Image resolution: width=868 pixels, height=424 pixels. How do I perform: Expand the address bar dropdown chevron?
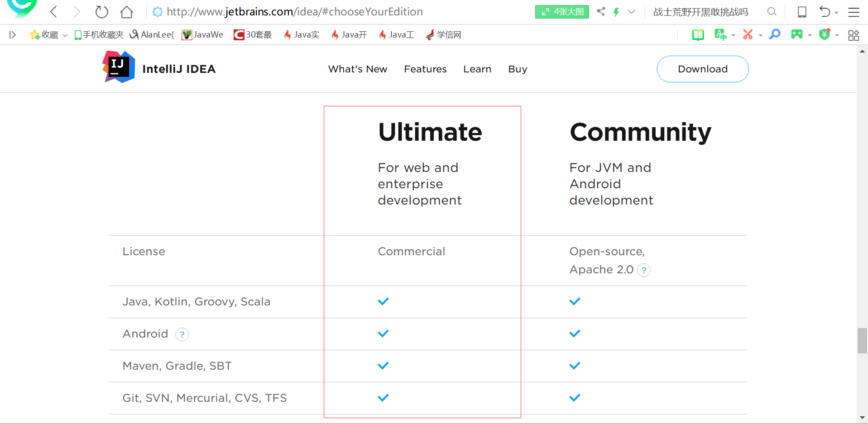632,12
